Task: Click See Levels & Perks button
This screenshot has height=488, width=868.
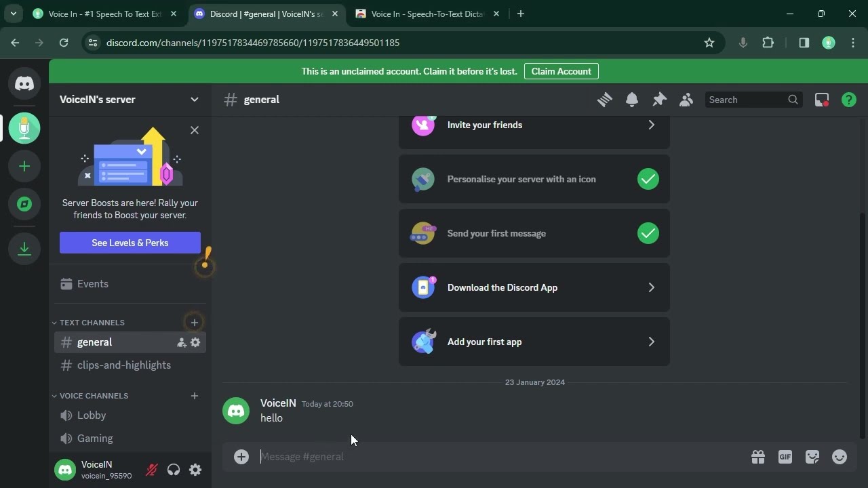Action: coord(130,243)
